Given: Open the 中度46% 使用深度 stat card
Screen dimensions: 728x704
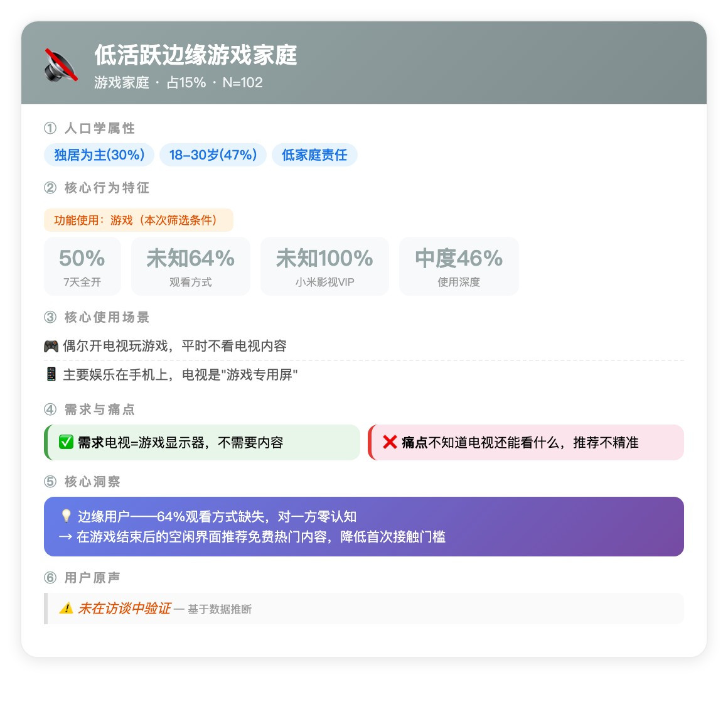Looking at the screenshot, I should [x=459, y=266].
